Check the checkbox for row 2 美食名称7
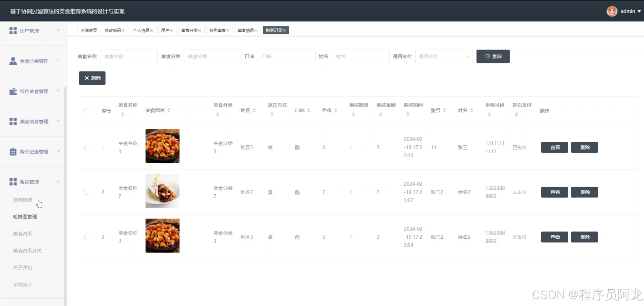The width and height of the screenshot is (644, 306). click(x=87, y=192)
